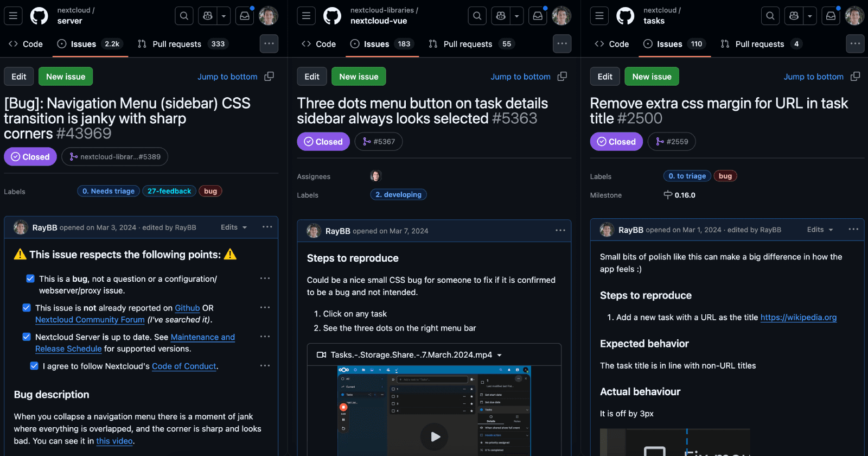Viewport: 868px width, 456px height.
Task: Open notifications inbox in server window
Action: click(x=245, y=16)
